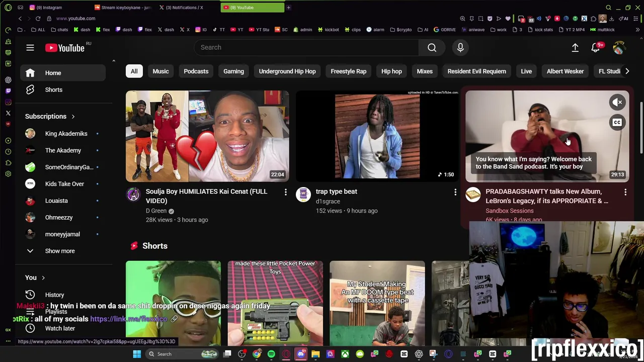
Task: Open options for trap type beat video
Action: [x=455, y=192]
